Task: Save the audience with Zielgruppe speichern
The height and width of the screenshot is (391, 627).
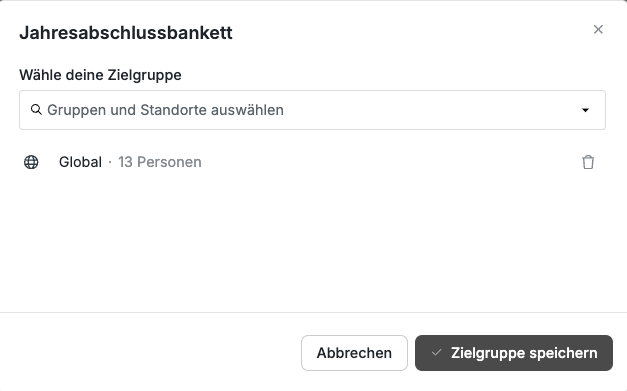Action: tap(514, 353)
